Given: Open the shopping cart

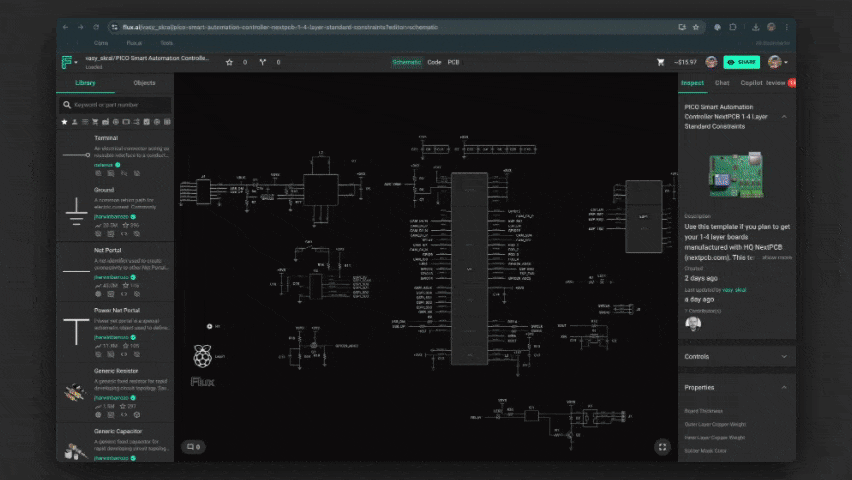Looking at the screenshot, I should click(660, 62).
